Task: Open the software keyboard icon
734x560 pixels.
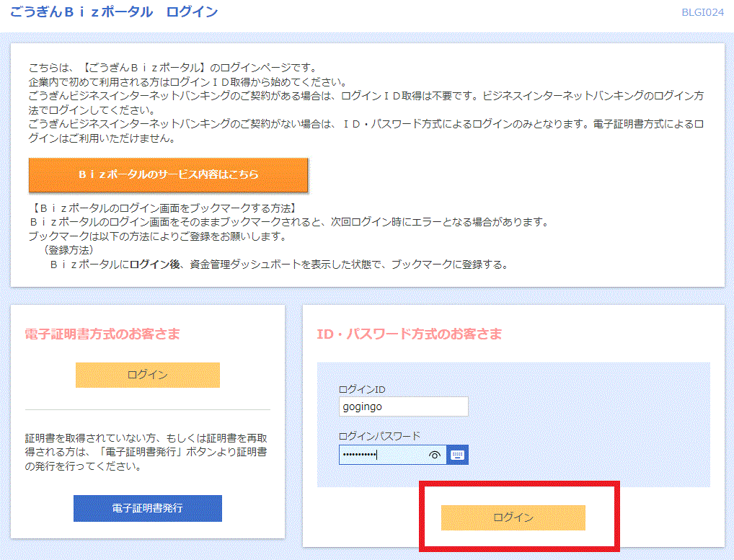Action: pos(457,455)
